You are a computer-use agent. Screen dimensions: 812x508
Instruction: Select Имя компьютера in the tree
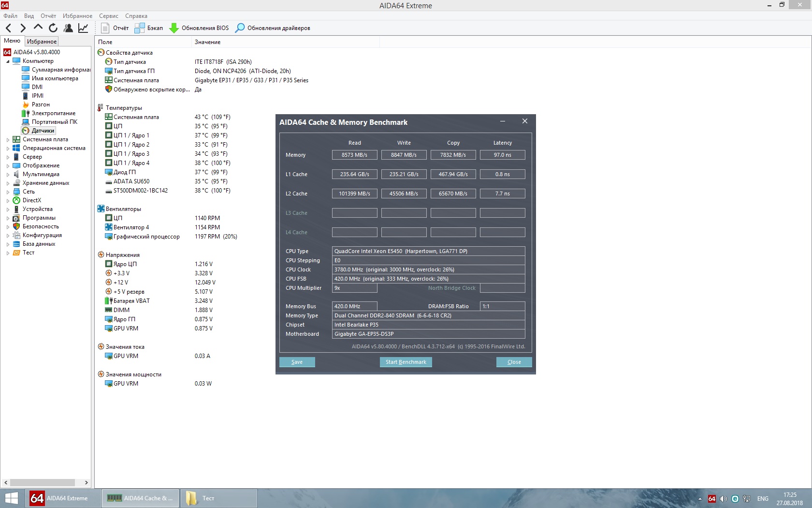[x=55, y=78]
